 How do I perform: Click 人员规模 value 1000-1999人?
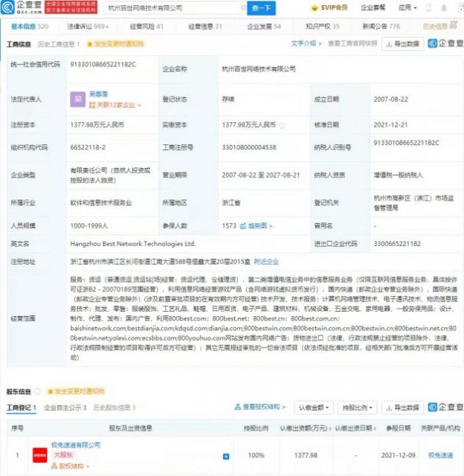click(x=89, y=225)
